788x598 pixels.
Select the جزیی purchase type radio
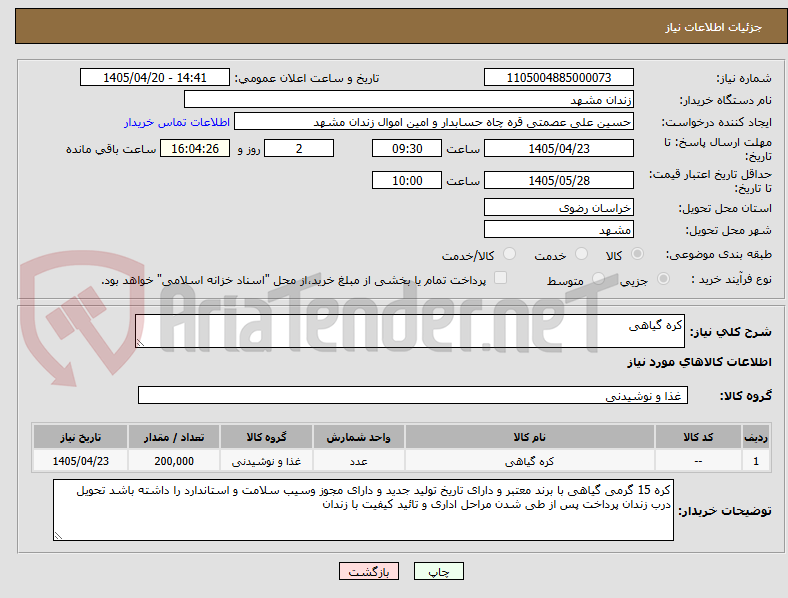coord(663,279)
